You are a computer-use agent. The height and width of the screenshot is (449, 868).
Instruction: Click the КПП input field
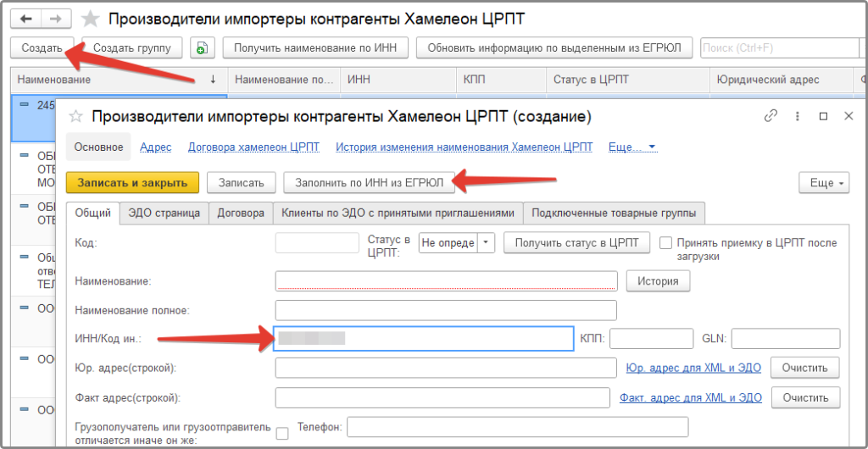pyautogui.click(x=652, y=338)
